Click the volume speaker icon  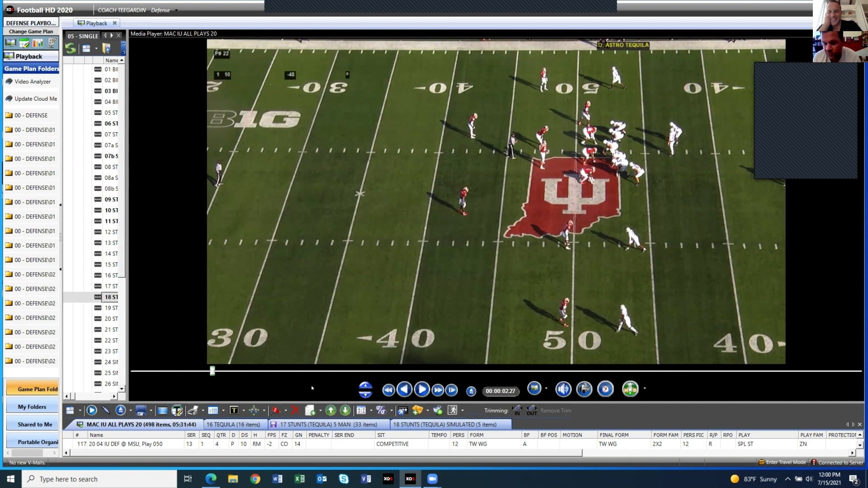[563, 389]
